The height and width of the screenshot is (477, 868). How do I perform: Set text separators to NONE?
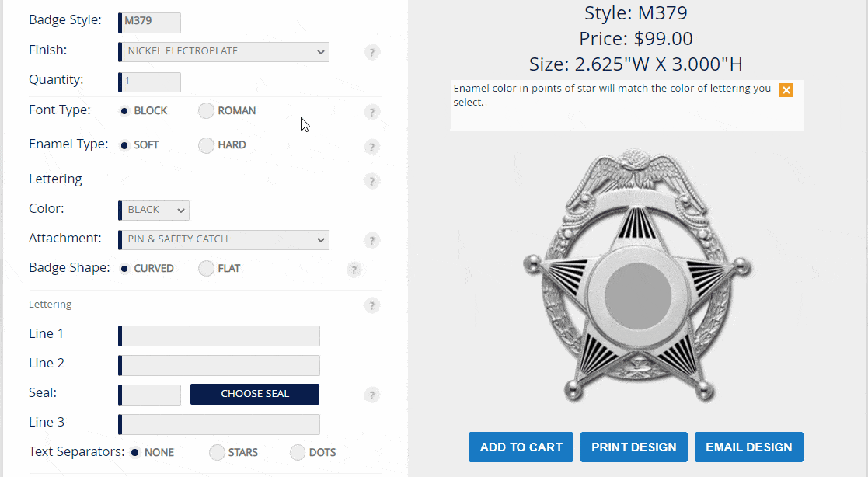135,453
